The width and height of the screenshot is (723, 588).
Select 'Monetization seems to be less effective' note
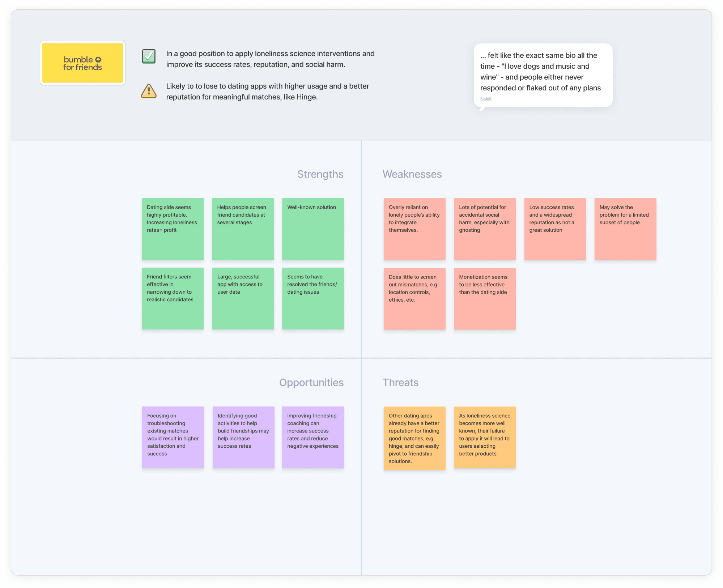tap(485, 299)
